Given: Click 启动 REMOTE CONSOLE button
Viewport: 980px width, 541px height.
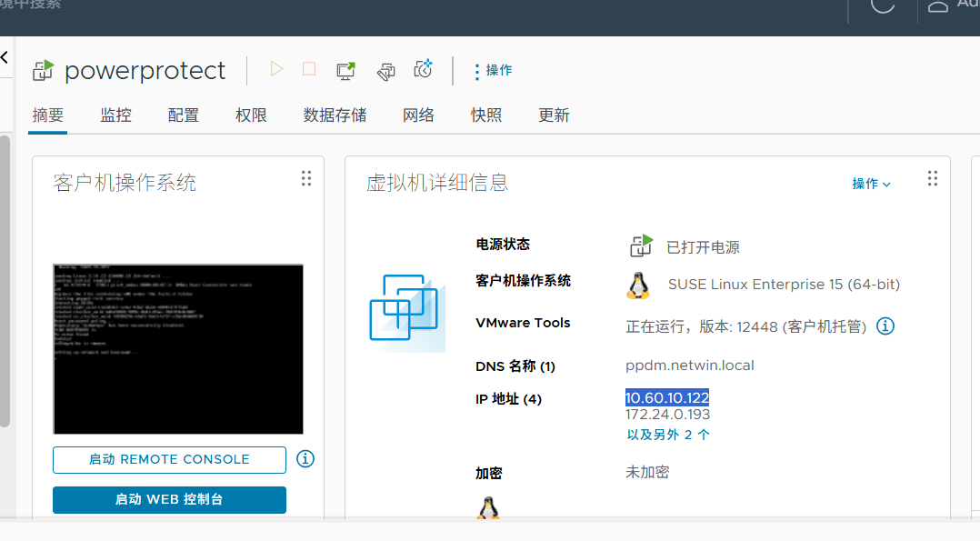Looking at the screenshot, I should point(169,460).
